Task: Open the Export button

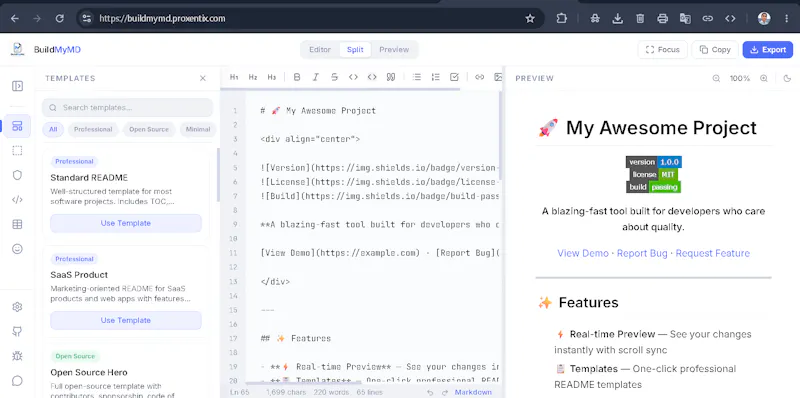Action: coord(767,49)
